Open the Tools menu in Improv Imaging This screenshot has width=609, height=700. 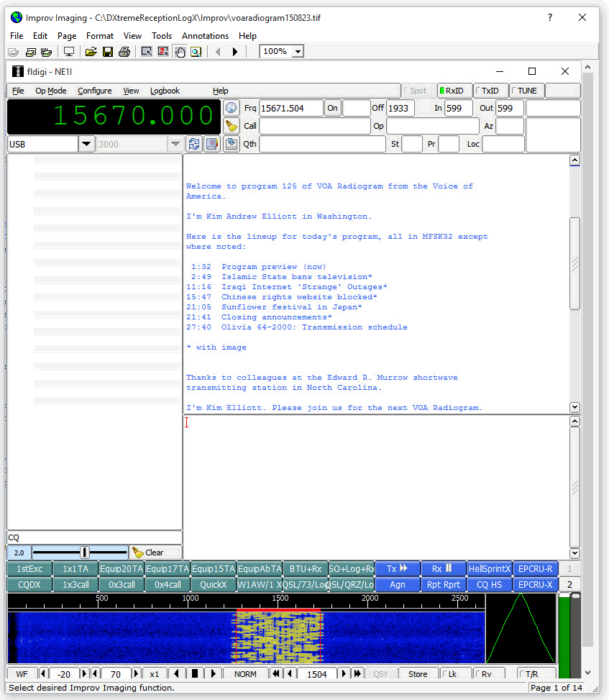162,36
